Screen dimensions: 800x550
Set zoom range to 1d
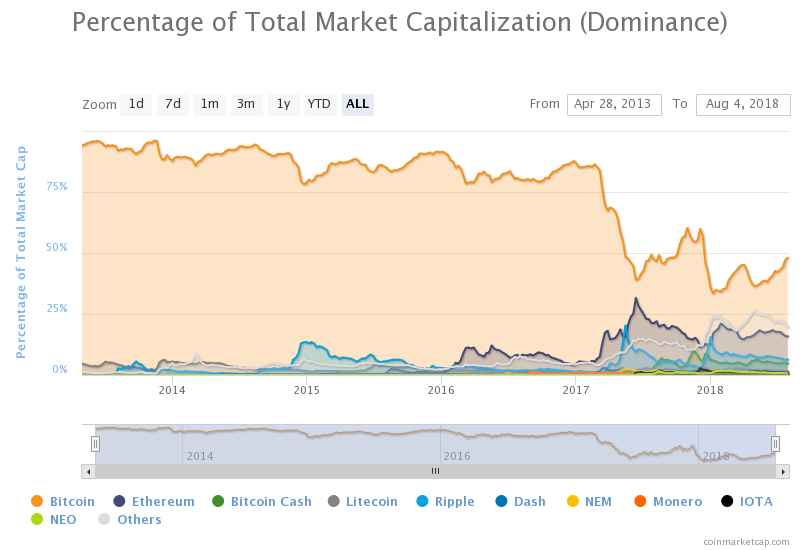point(136,105)
